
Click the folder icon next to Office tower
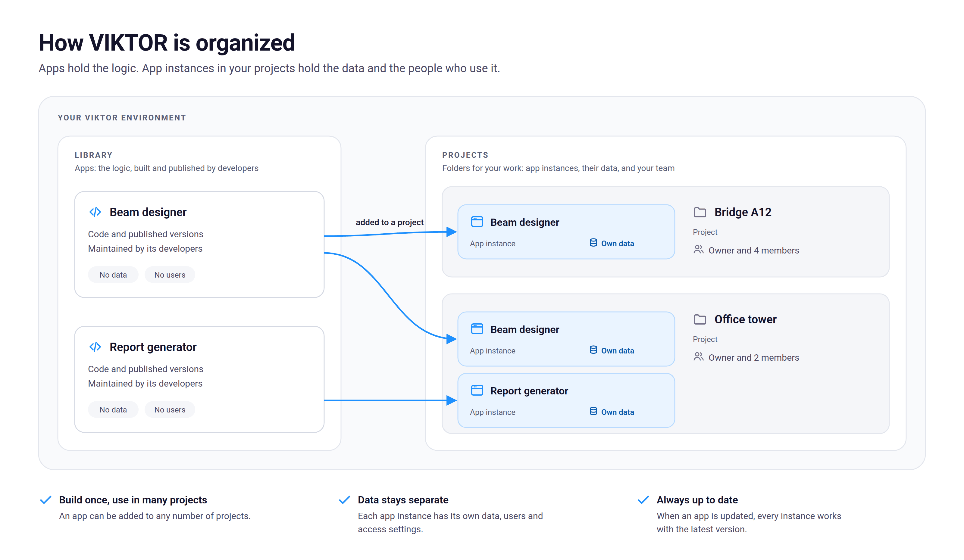[700, 319]
